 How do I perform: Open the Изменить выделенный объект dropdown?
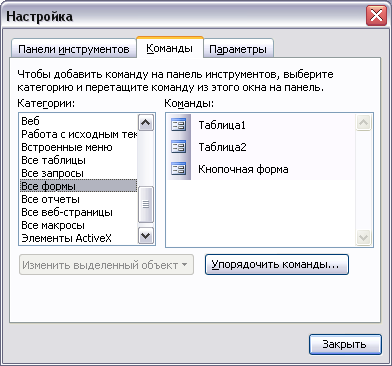click(106, 265)
